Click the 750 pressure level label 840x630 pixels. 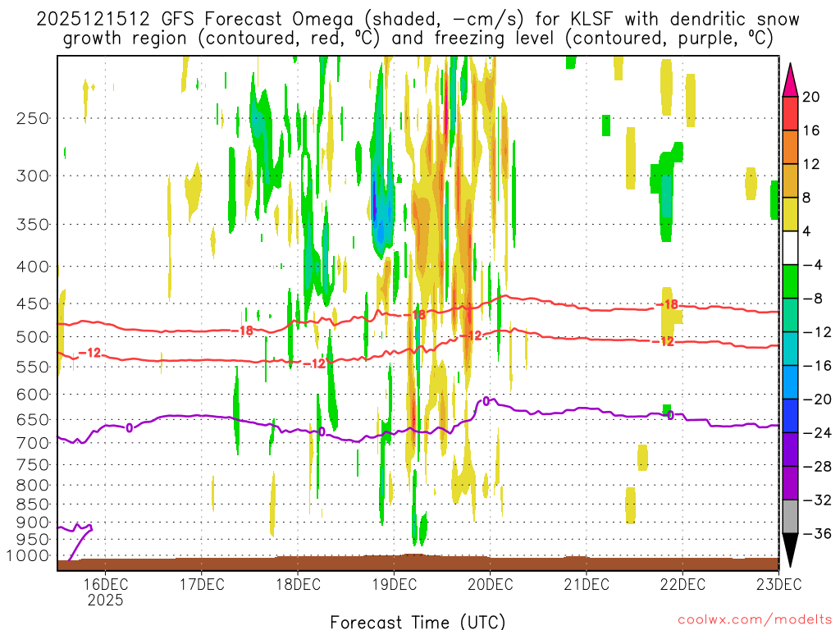pos(33,465)
